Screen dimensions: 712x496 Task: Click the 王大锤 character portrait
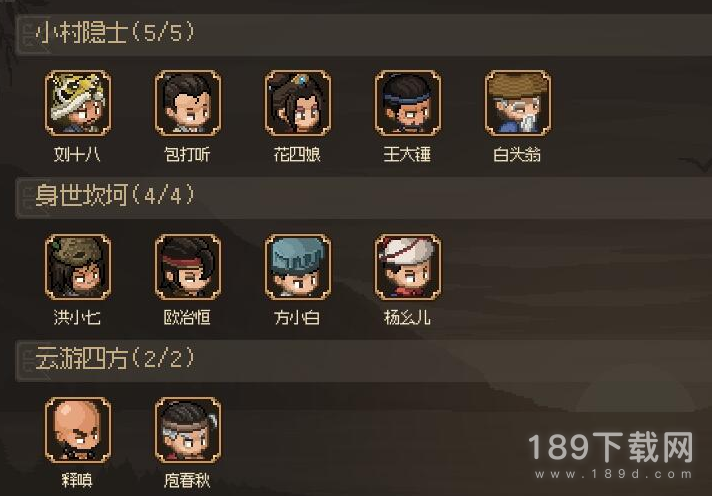[407, 103]
